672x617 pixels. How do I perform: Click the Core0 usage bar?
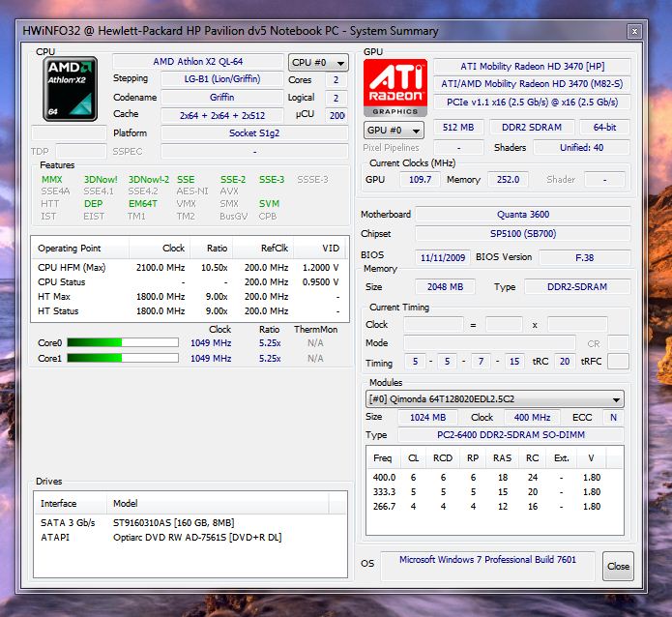point(123,342)
